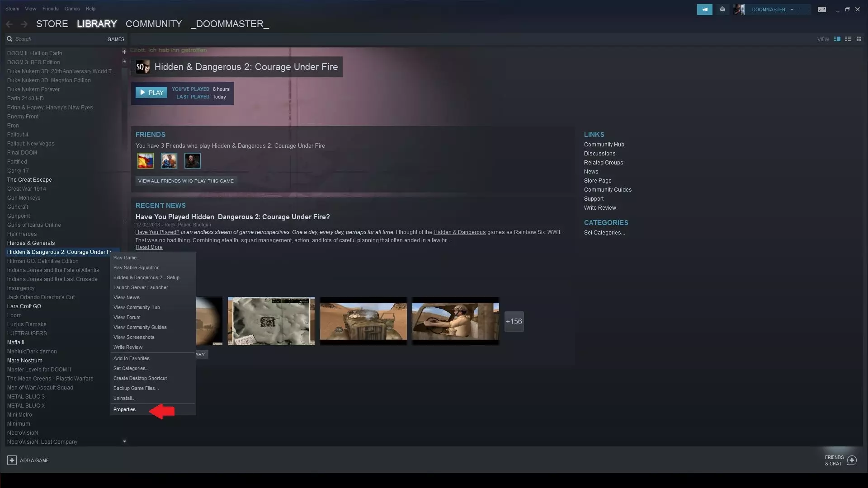
Task: Enter Big Picture mode icon
Action: (821, 9)
